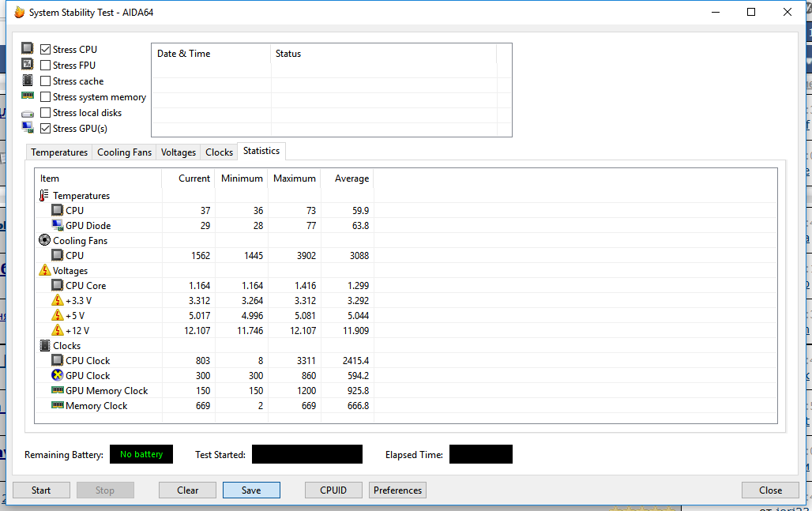Image resolution: width=812 pixels, height=511 pixels.
Task: Select the Voltages tab
Action: pos(178,152)
